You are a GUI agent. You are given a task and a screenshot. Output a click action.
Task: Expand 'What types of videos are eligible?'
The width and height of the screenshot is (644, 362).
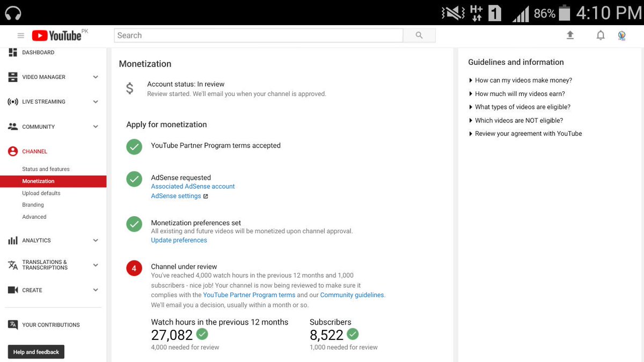(x=519, y=107)
